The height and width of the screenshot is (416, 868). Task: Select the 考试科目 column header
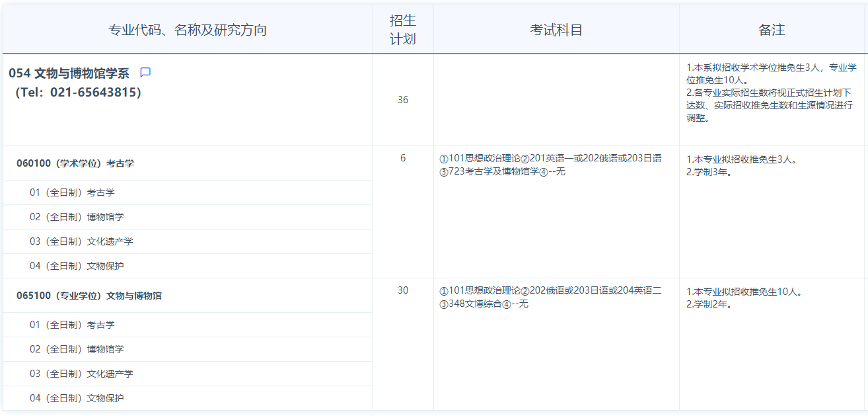click(556, 30)
